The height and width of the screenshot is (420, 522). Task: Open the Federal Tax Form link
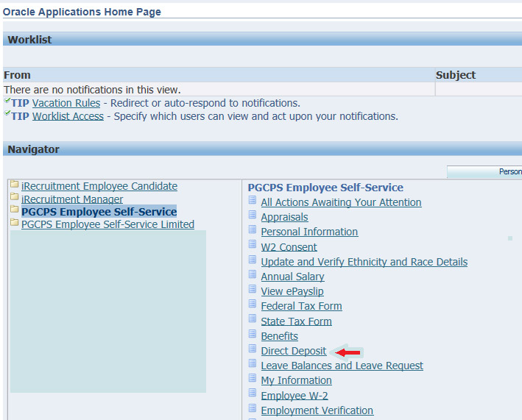[x=301, y=306]
